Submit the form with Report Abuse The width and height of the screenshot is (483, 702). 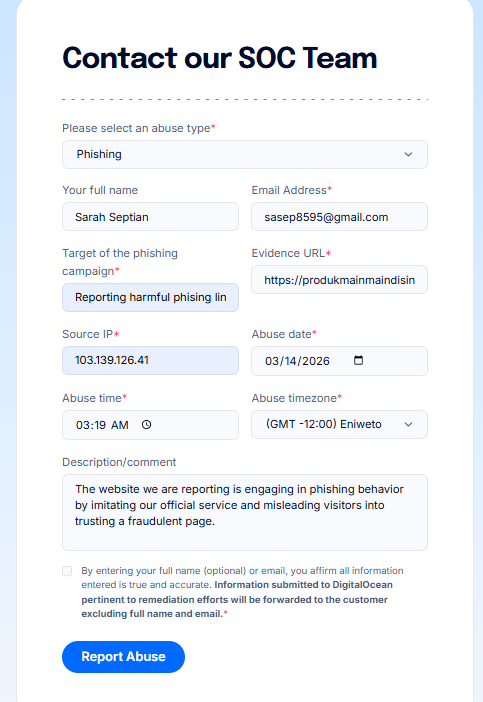(124, 657)
